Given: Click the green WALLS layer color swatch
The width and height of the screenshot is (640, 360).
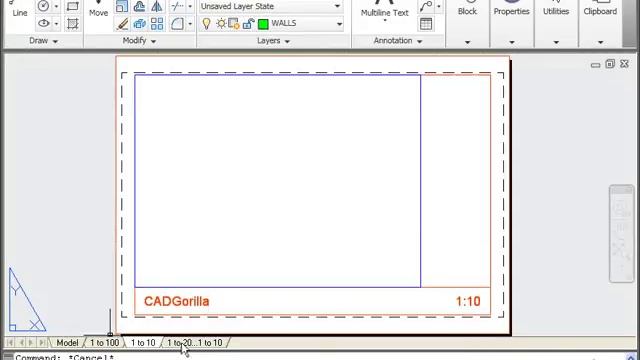Looking at the screenshot, I should pyautogui.click(x=263, y=24).
